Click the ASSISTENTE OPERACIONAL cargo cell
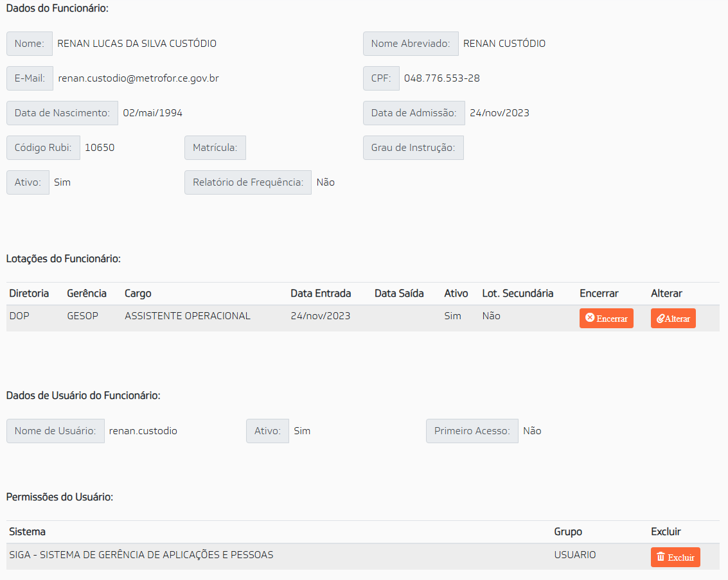This screenshot has height=580, width=728. (187, 316)
